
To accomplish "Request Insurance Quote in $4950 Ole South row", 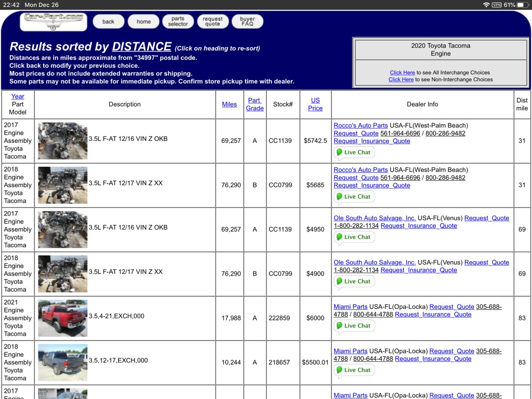I will click(419, 226).
